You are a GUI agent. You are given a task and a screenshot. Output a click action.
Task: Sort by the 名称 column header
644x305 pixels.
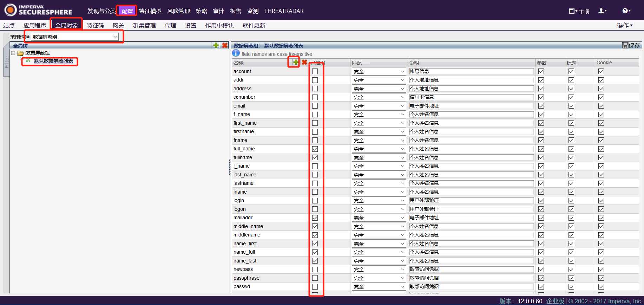point(238,63)
